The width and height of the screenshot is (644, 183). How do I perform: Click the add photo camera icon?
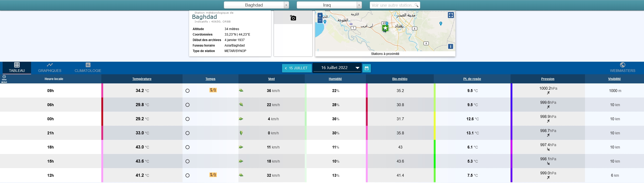pyautogui.click(x=293, y=18)
